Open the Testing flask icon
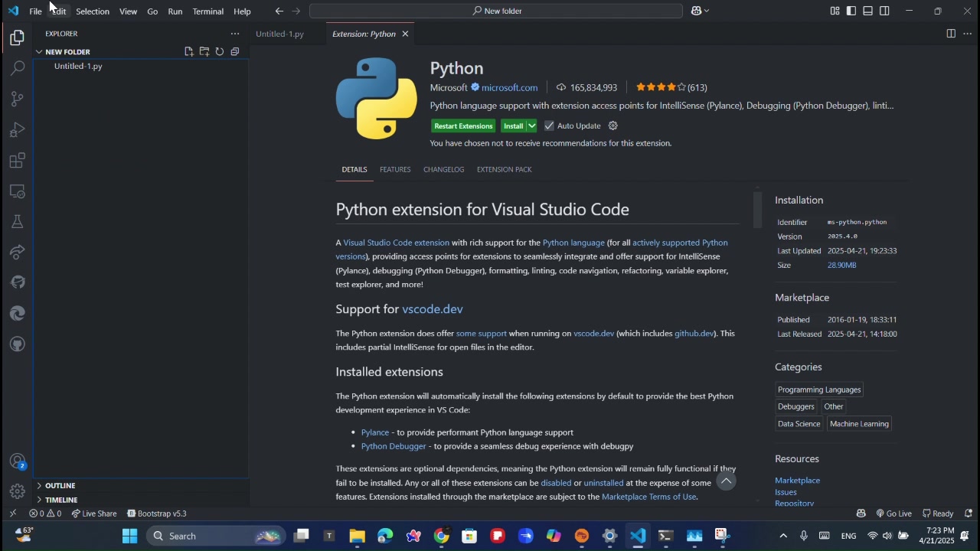The height and width of the screenshot is (551, 980). tap(17, 222)
